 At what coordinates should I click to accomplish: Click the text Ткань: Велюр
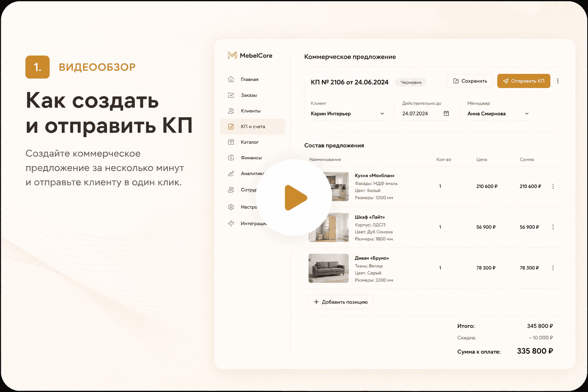(369, 266)
